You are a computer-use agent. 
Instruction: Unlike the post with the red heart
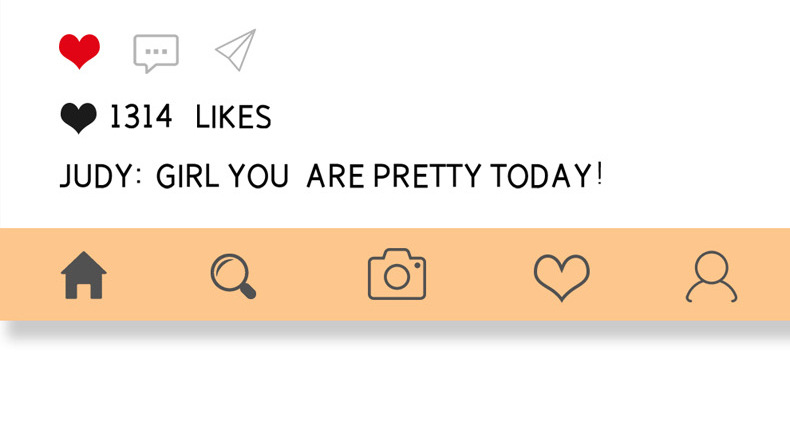(x=79, y=50)
